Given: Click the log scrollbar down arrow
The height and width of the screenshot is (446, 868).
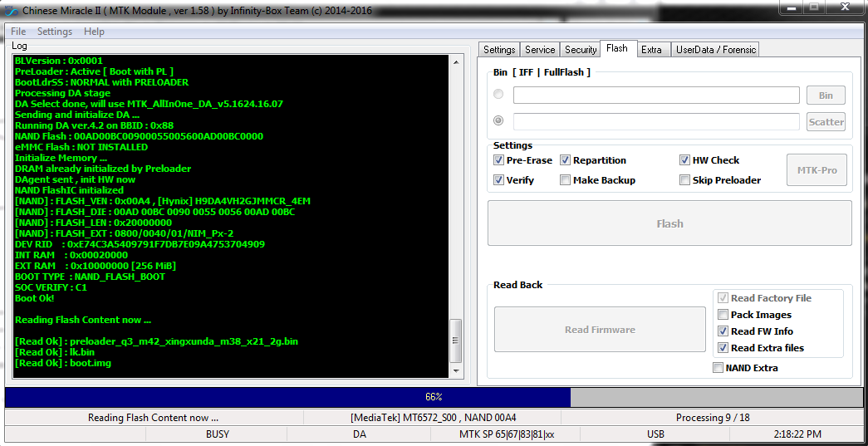Looking at the screenshot, I should [455, 370].
